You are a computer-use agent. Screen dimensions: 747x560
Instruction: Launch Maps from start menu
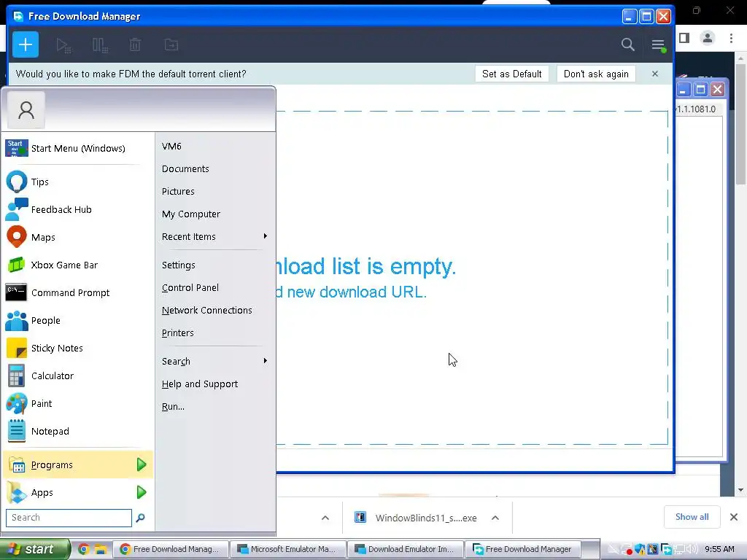pyautogui.click(x=78, y=237)
